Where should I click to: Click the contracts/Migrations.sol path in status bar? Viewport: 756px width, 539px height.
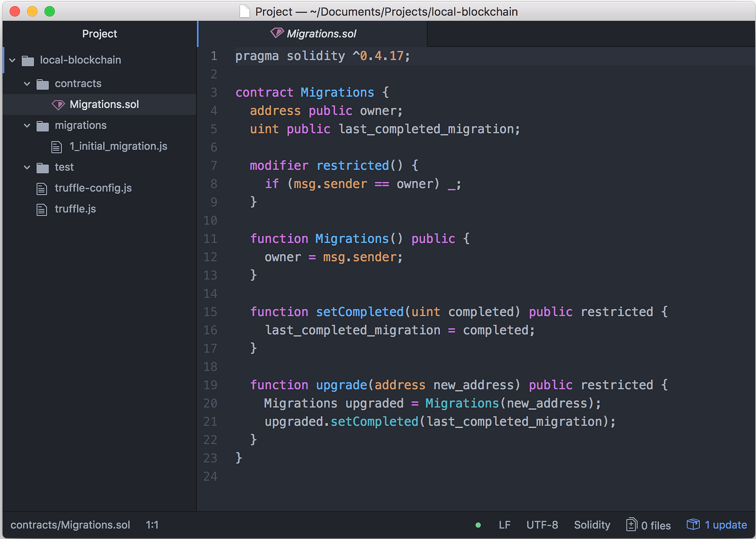coord(70,525)
